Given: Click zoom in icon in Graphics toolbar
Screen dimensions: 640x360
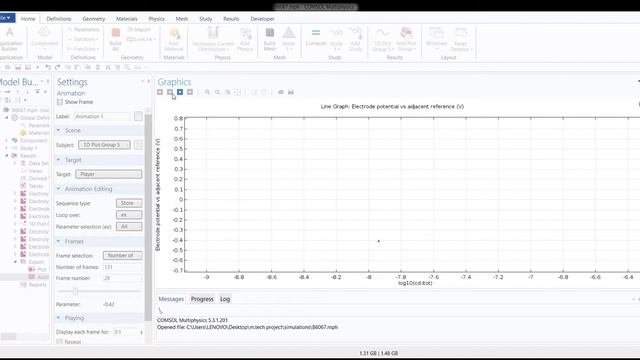Looking at the screenshot, I should [207, 92].
